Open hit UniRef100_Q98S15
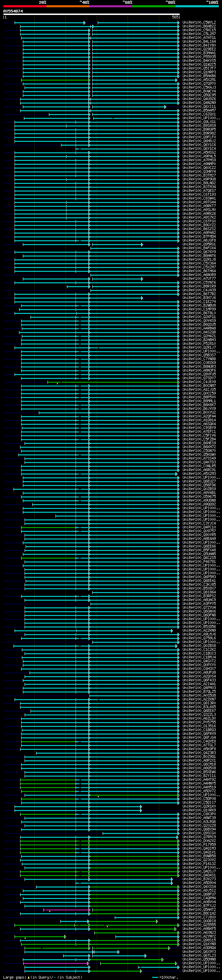The image size is (222, 980). [x=199, y=940]
